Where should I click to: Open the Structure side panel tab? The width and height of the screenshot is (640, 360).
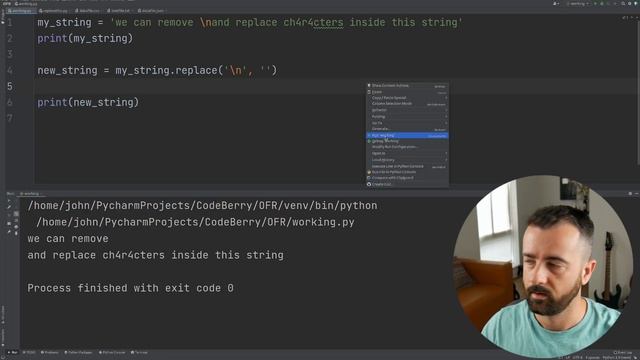pyautogui.click(x=3, y=315)
